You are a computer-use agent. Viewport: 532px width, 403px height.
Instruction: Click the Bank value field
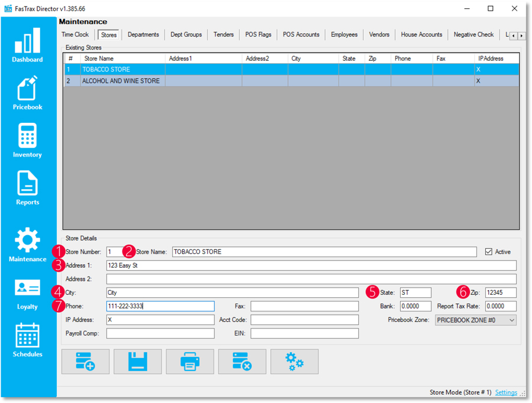point(416,306)
